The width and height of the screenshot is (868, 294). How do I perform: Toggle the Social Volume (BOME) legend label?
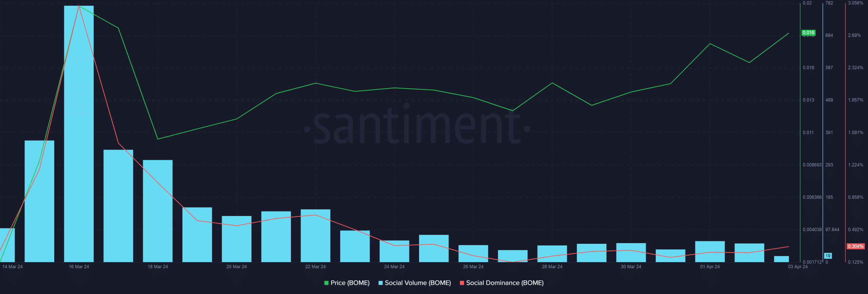(x=418, y=283)
